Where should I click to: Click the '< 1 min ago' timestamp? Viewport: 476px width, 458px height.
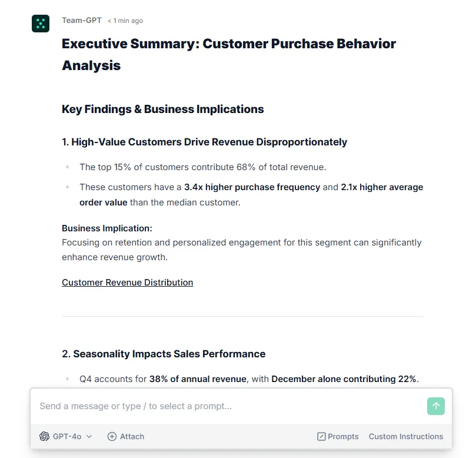[125, 21]
